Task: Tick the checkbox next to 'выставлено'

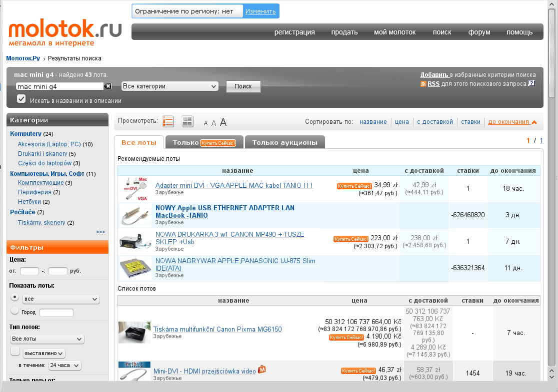Action: point(15,351)
